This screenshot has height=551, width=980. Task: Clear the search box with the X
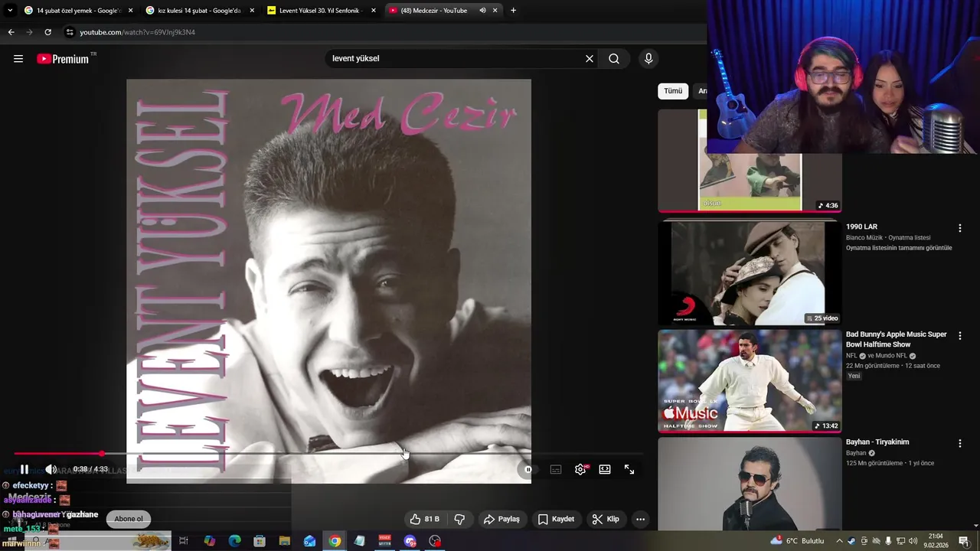(x=590, y=59)
